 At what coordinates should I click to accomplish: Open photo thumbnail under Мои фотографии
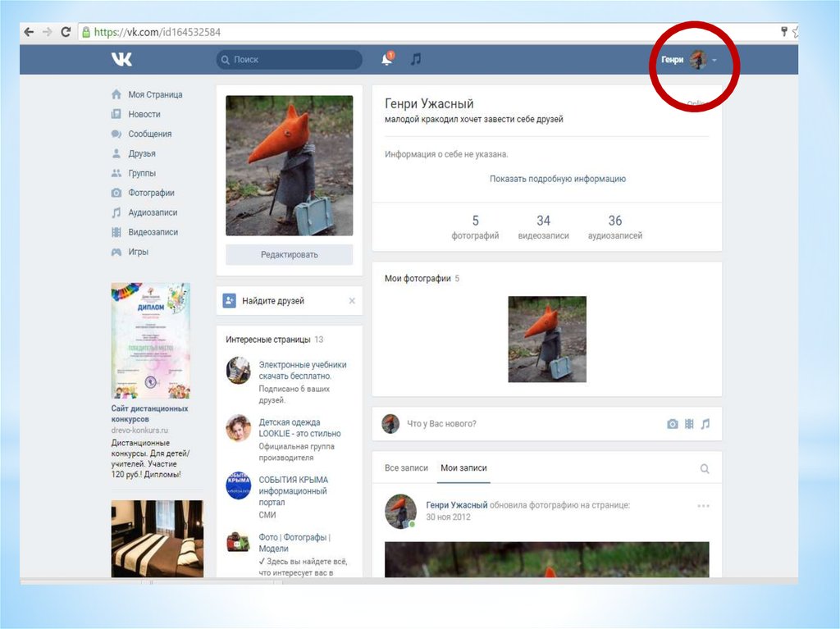(547, 339)
